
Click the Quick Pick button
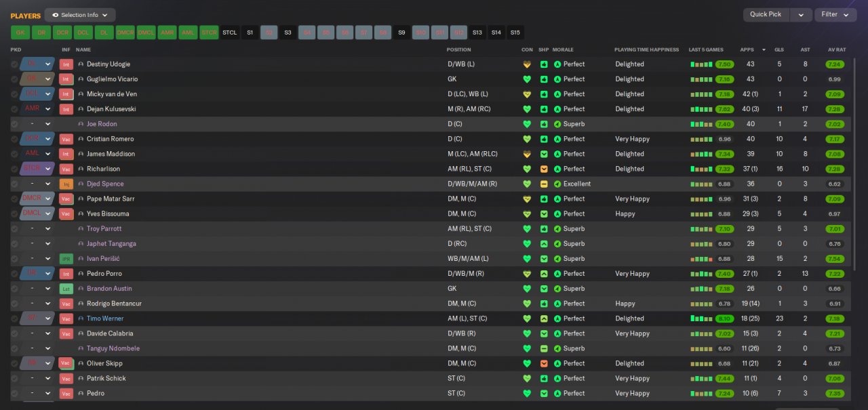766,14
